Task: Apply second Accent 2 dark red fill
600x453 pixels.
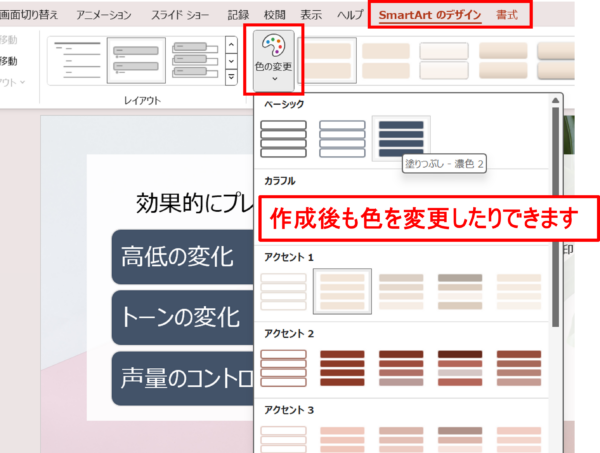Action: point(342,368)
